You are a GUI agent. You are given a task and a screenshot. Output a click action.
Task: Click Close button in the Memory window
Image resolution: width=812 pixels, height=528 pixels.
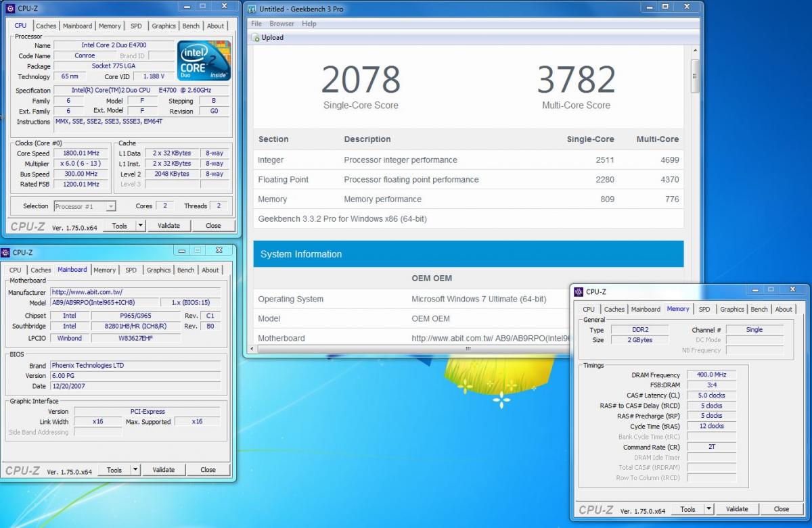[782, 509]
